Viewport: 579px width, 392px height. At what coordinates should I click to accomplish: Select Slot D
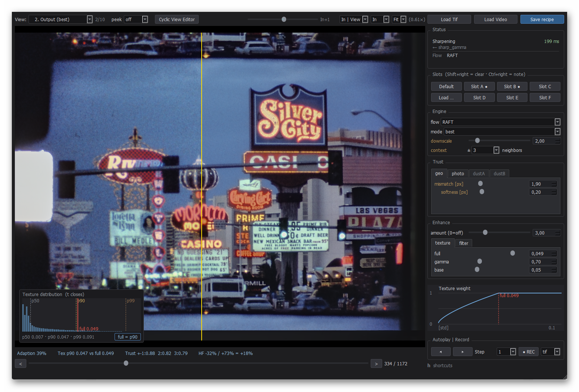click(479, 97)
